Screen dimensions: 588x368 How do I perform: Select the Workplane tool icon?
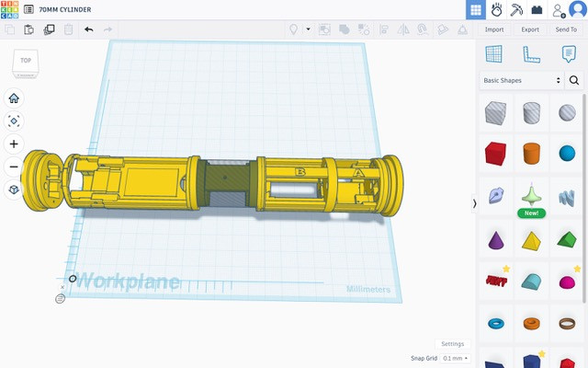coord(496,54)
